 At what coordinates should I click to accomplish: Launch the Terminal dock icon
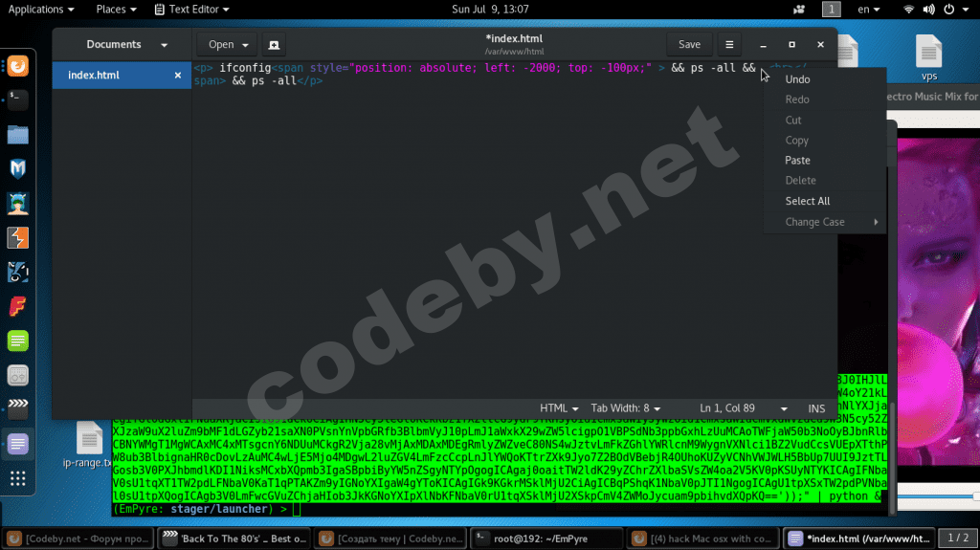(x=17, y=100)
